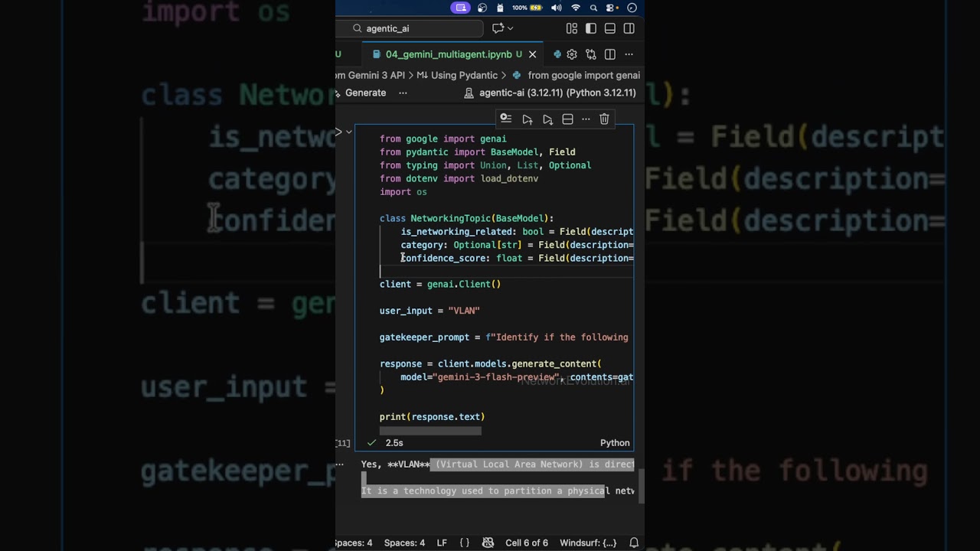Click the Copilot status icon
The image size is (980, 551).
coord(488,543)
